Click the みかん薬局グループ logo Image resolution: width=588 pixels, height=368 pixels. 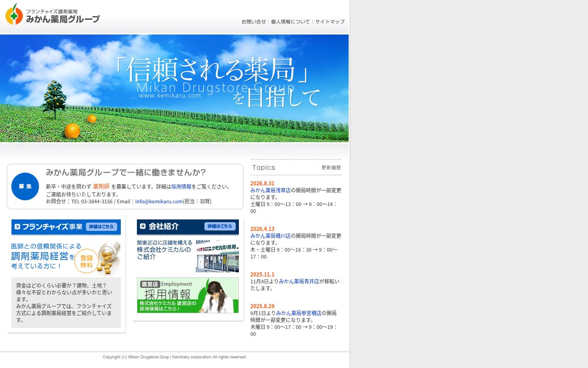point(52,14)
